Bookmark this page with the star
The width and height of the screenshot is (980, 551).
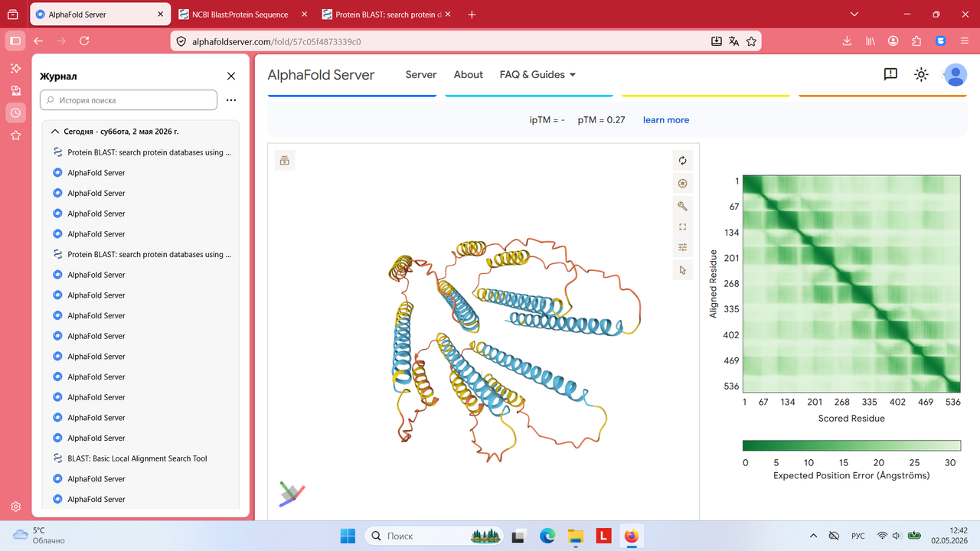click(752, 41)
